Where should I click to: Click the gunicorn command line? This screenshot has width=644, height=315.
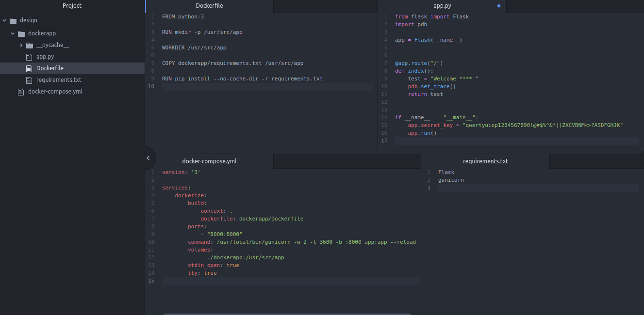[x=302, y=242]
